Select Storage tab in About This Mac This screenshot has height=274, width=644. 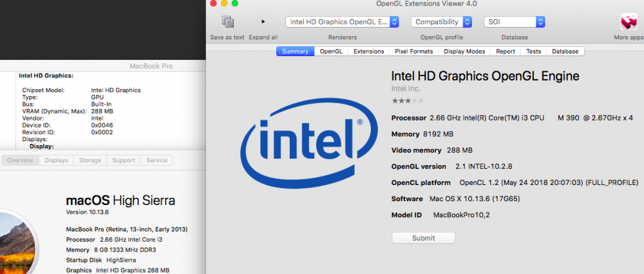[x=90, y=160]
